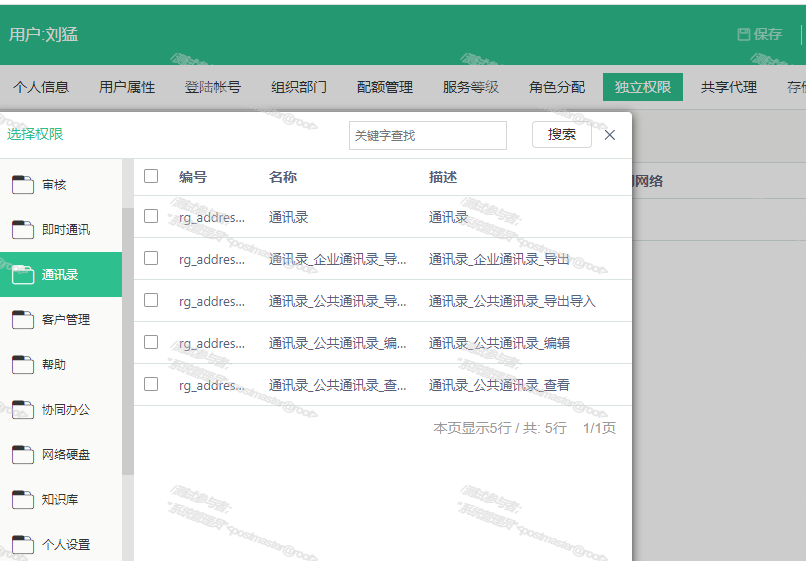Open the 组织部门 tab
The height and width of the screenshot is (561, 806).
(299, 87)
